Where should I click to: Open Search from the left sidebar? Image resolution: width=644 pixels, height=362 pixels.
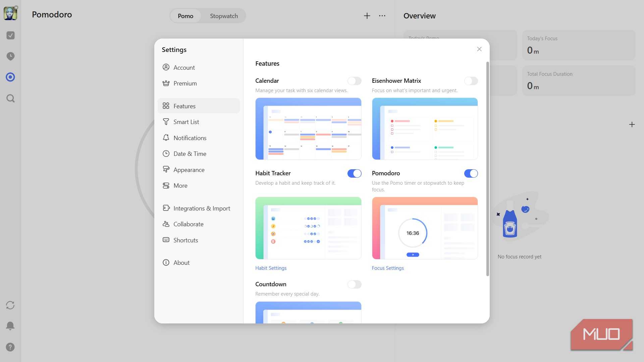coord(10,98)
